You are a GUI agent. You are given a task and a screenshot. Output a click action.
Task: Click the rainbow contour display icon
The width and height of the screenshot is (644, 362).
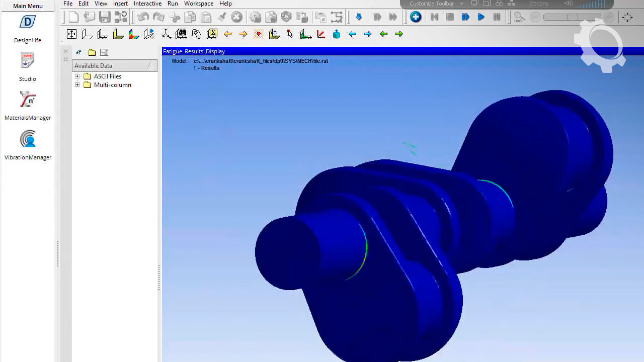click(x=134, y=34)
